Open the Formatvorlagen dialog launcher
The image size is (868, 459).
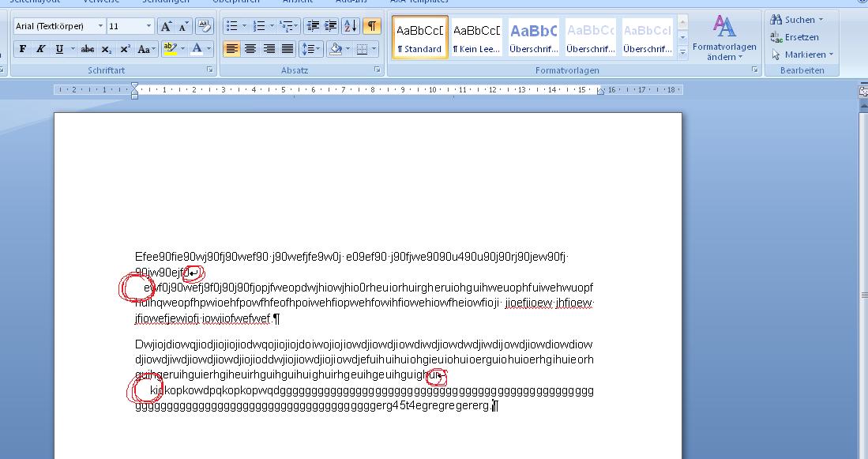coord(754,70)
